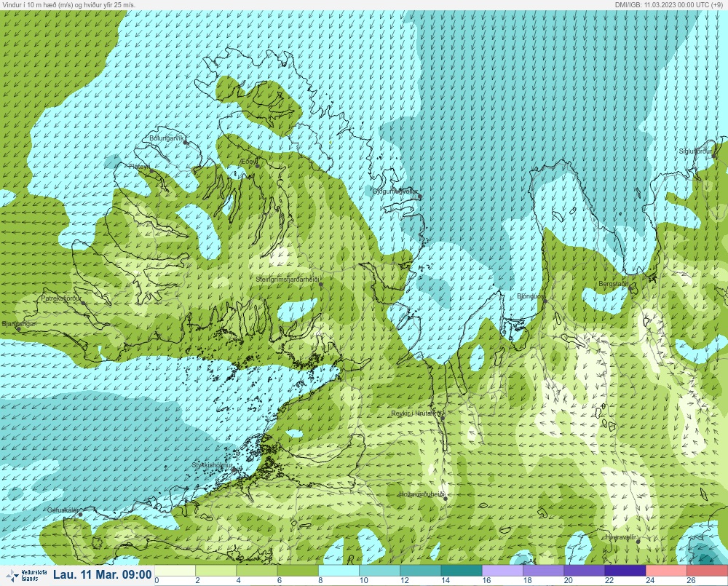Select the Blönduós station label
728x586 pixels.
(x=531, y=296)
